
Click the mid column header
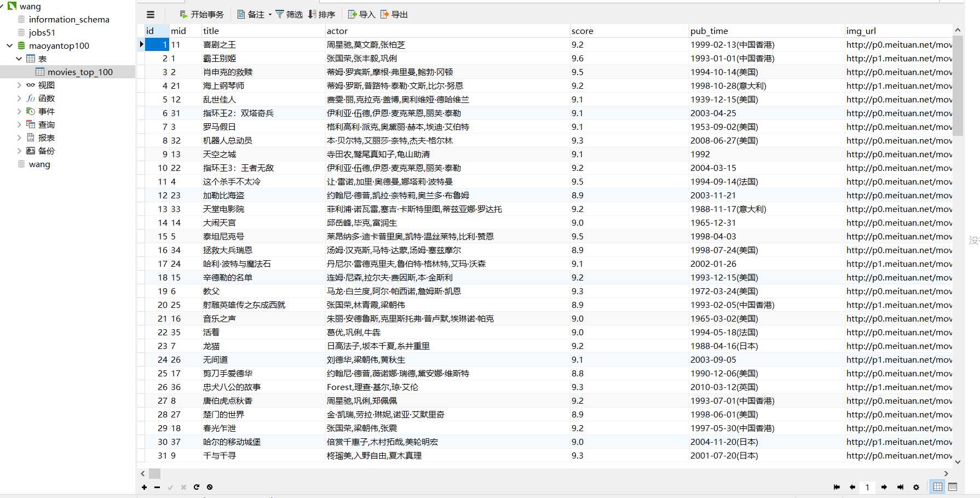[186, 31]
